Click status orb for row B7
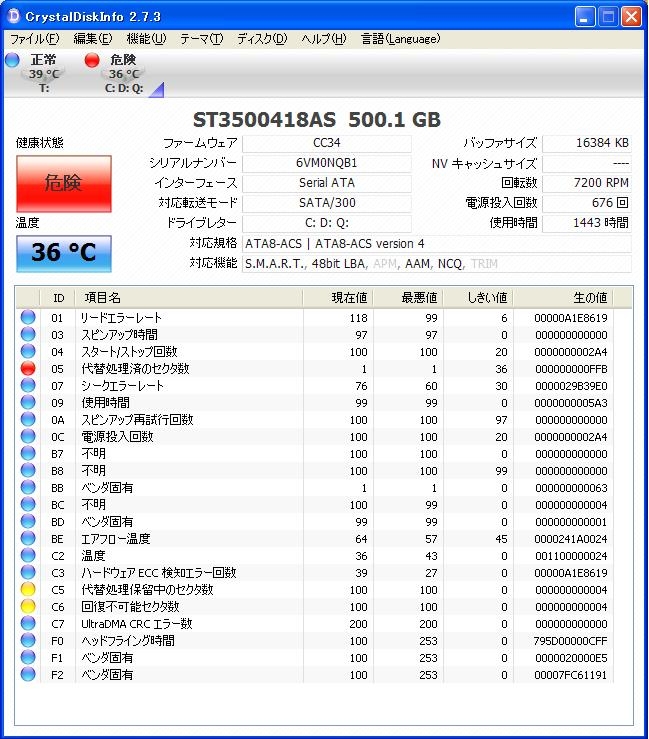The width and height of the screenshot is (649, 739). pos(28,453)
